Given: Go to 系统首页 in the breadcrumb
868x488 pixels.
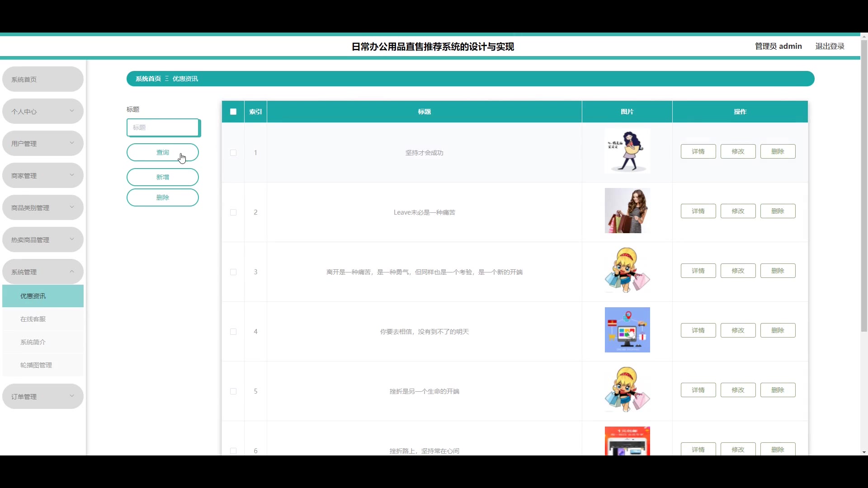Looking at the screenshot, I should click(148, 79).
